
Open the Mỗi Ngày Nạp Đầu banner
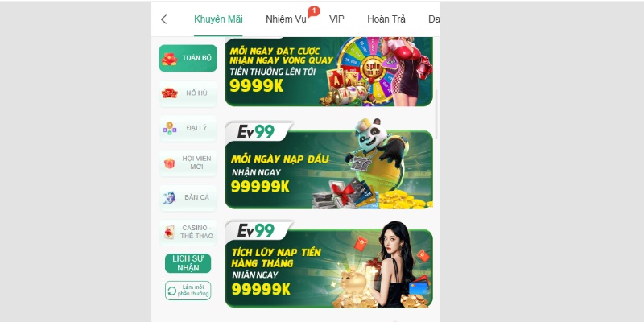pos(328,165)
